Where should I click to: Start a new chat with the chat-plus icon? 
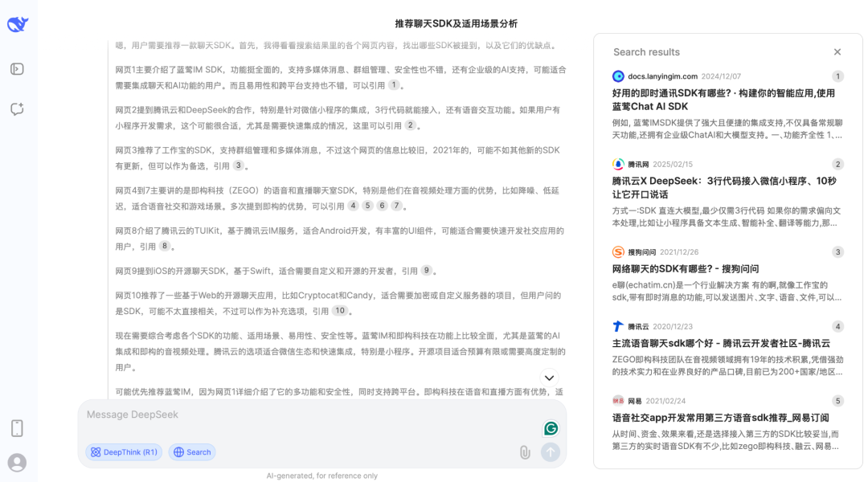tap(17, 109)
